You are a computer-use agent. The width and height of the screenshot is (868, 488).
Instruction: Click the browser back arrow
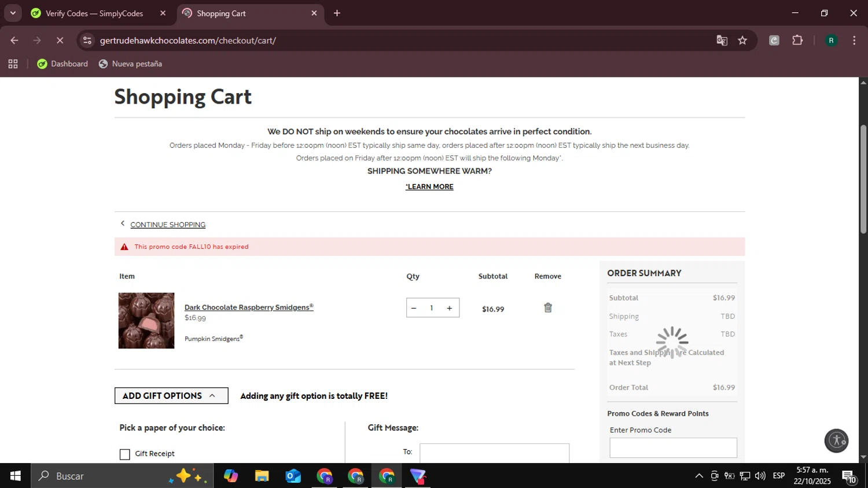(14, 41)
